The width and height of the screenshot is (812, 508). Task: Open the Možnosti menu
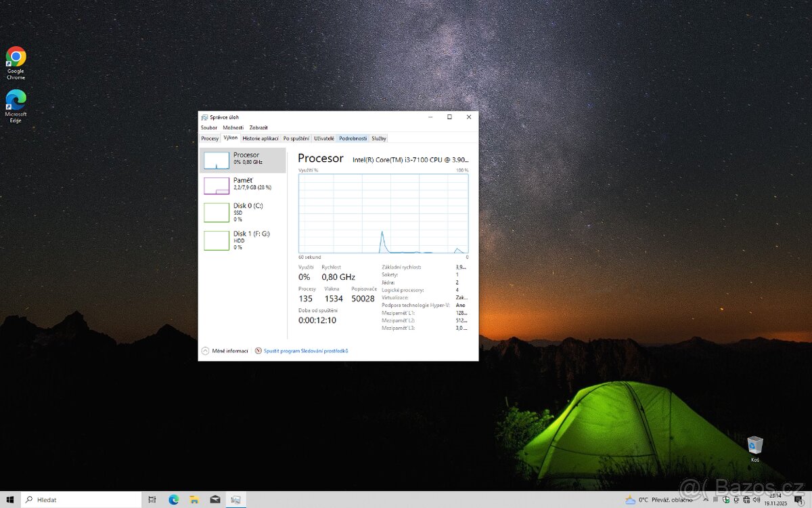pos(232,127)
